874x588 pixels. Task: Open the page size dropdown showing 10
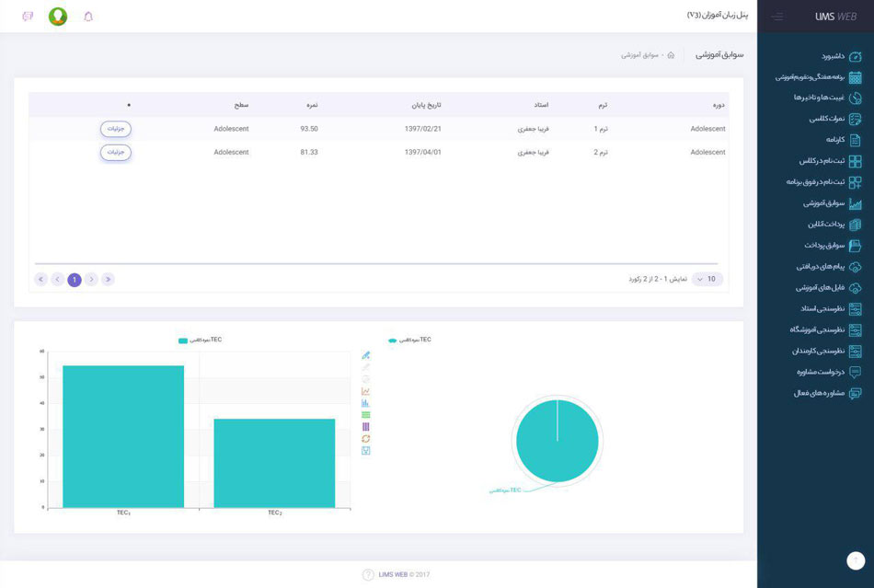pyautogui.click(x=707, y=279)
